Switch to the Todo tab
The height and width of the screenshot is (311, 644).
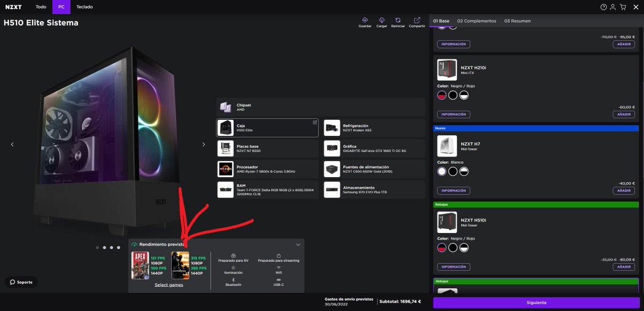click(x=41, y=7)
